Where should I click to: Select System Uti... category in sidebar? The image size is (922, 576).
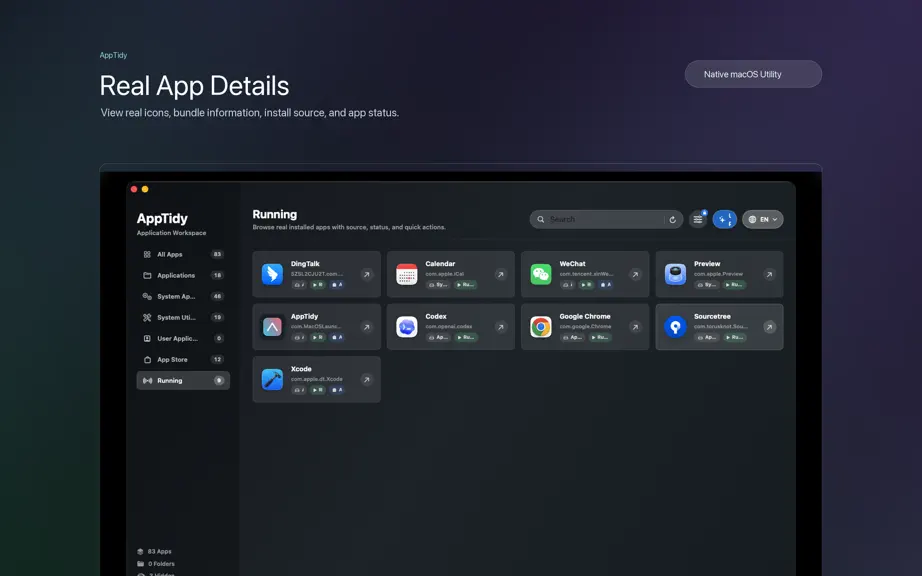pos(183,317)
